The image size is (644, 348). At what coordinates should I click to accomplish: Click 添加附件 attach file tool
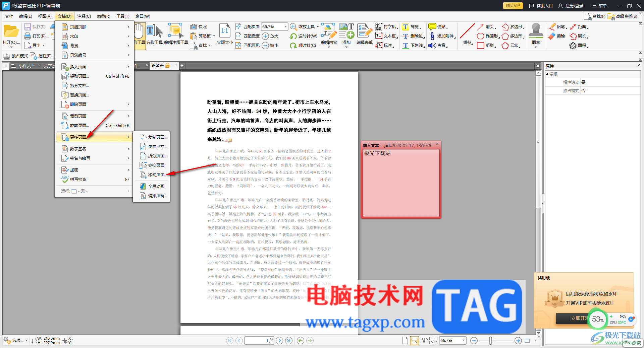442,36
